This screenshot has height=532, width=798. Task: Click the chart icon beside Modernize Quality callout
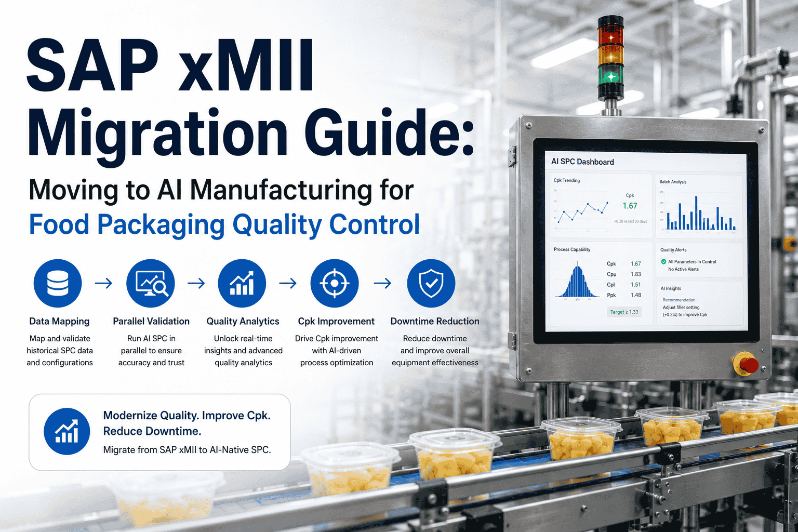point(68,431)
